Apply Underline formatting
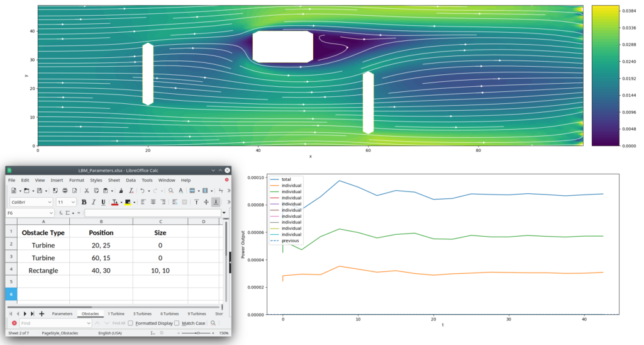The width and height of the screenshot is (644, 345). coord(103,202)
